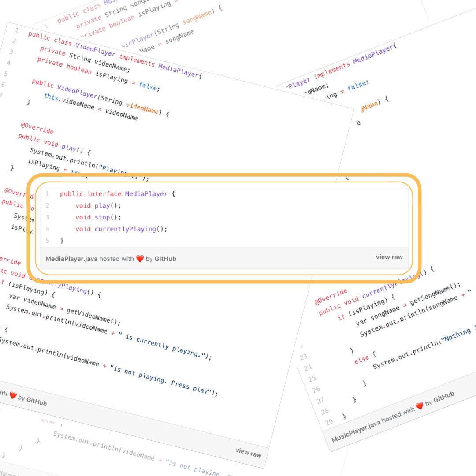Select the line 'void play();'

pos(98,205)
